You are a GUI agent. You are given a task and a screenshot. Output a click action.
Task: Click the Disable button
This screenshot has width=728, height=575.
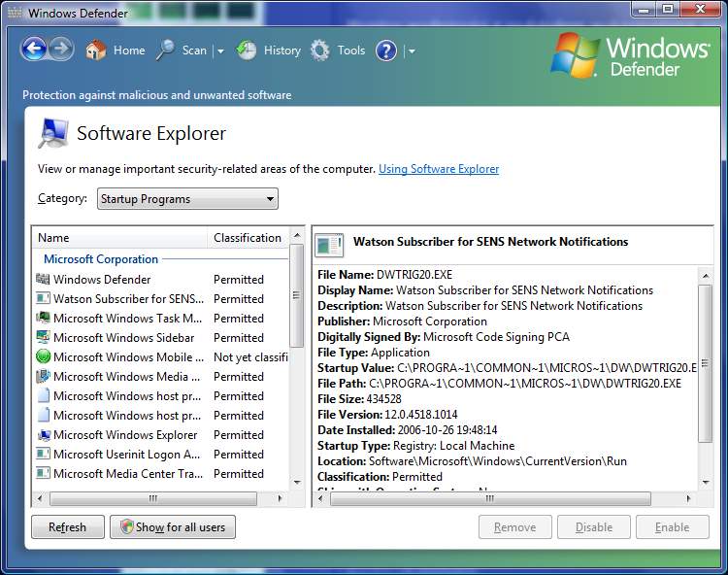coord(594,527)
